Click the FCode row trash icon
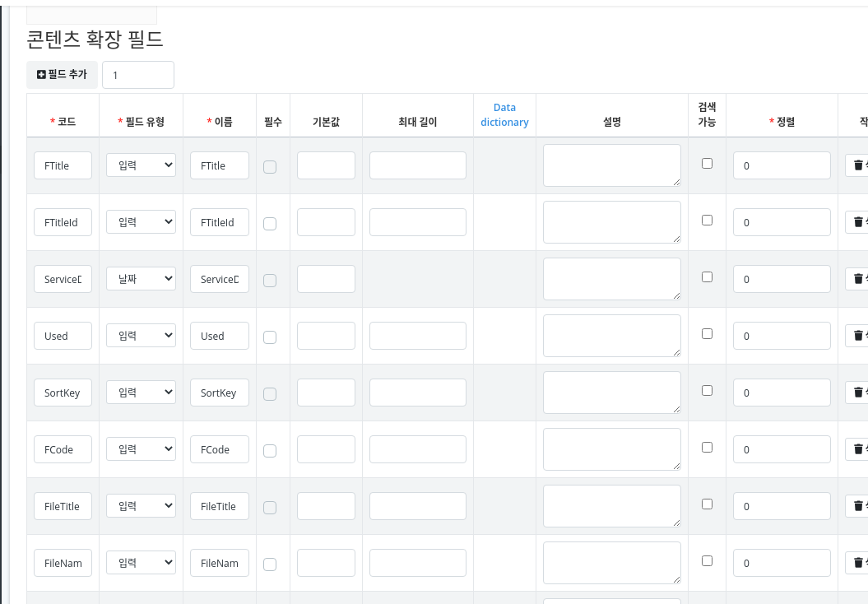 (x=858, y=449)
